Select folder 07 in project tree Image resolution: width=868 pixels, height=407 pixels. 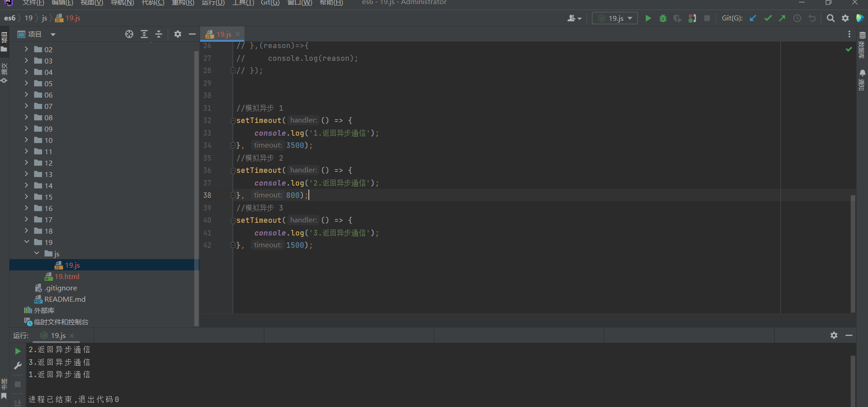tap(49, 106)
